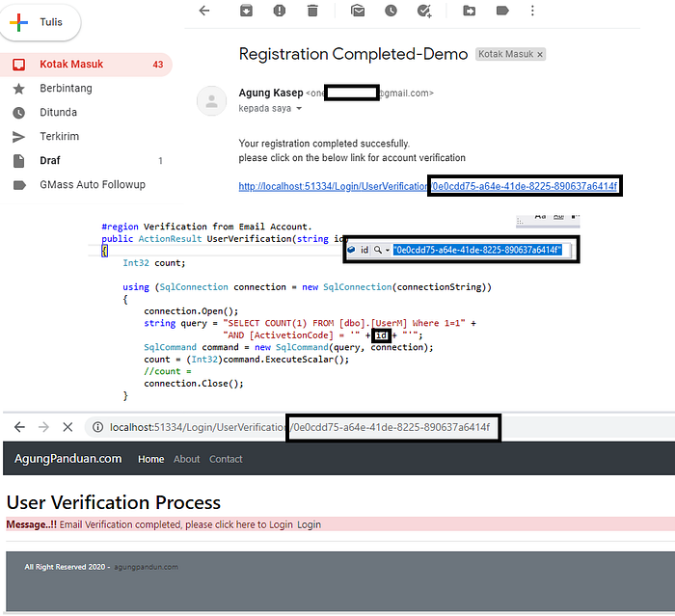Click the move to folder icon
Image resolution: width=675 pixels, height=616 pixels.
click(470, 11)
